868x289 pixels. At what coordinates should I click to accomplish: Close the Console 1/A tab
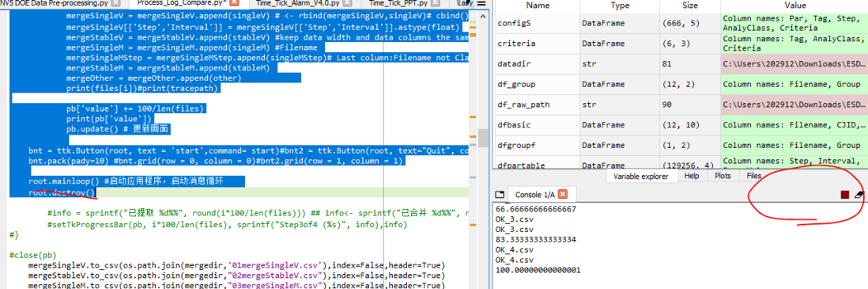[x=563, y=194]
